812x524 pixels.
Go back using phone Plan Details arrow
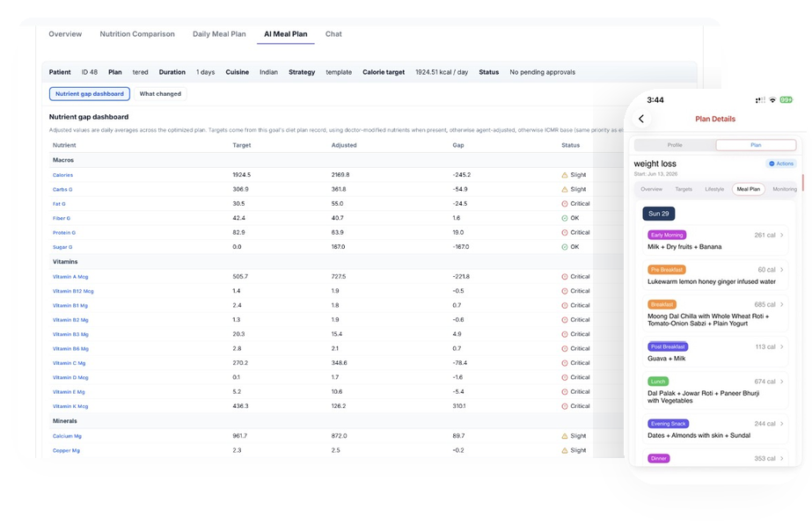(641, 119)
